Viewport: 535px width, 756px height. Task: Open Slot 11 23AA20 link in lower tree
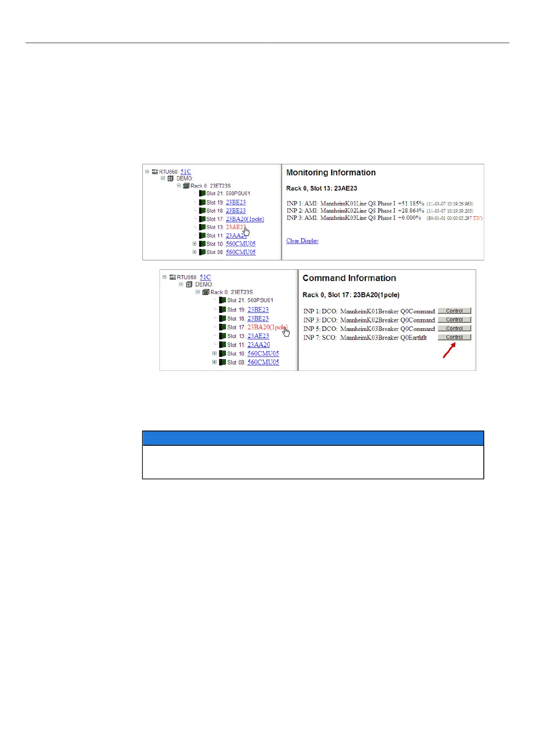click(x=259, y=345)
